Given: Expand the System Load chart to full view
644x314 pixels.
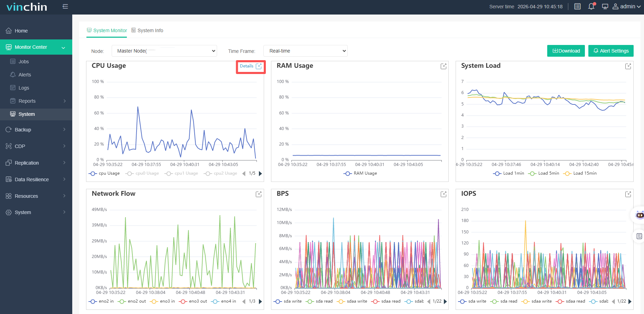Looking at the screenshot, I should 628,66.
